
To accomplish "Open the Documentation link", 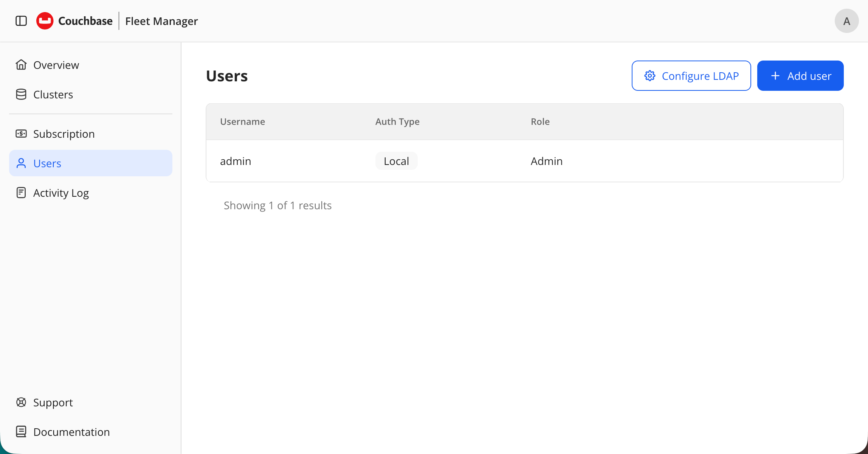I will coord(91,432).
